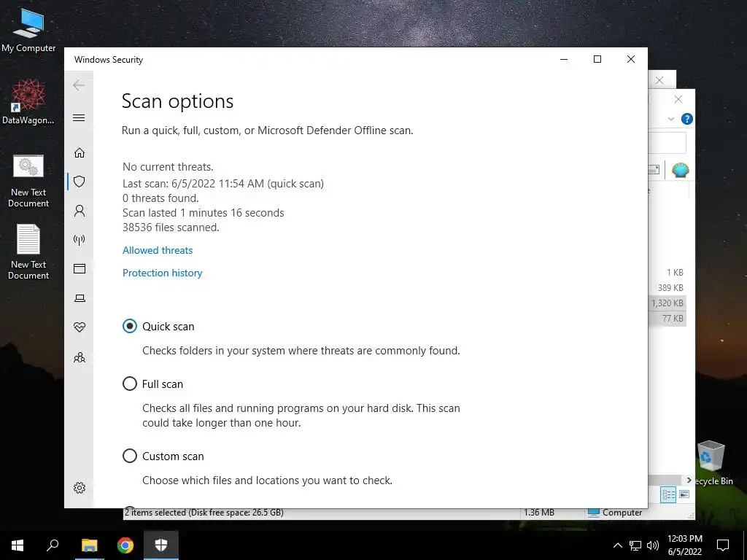This screenshot has height=560, width=747.
Task: Click the 1.36 MB status bar value
Action: pyautogui.click(x=539, y=513)
